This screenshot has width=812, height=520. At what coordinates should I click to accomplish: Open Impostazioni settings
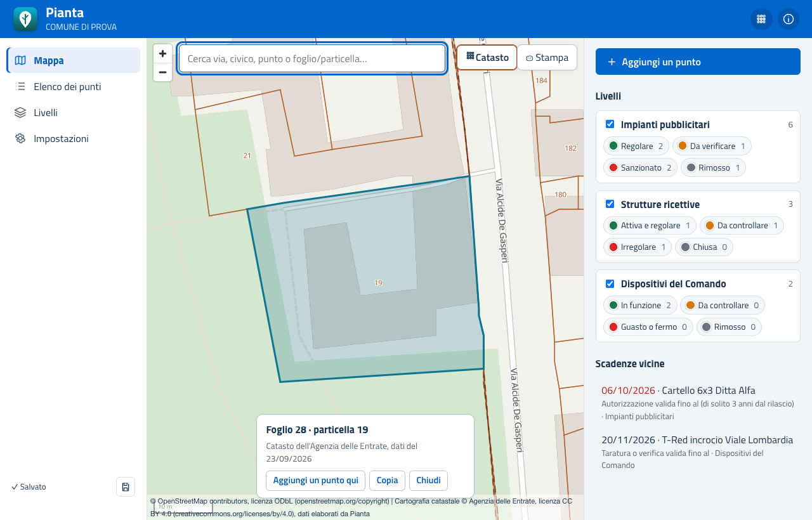[x=74, y=138]
